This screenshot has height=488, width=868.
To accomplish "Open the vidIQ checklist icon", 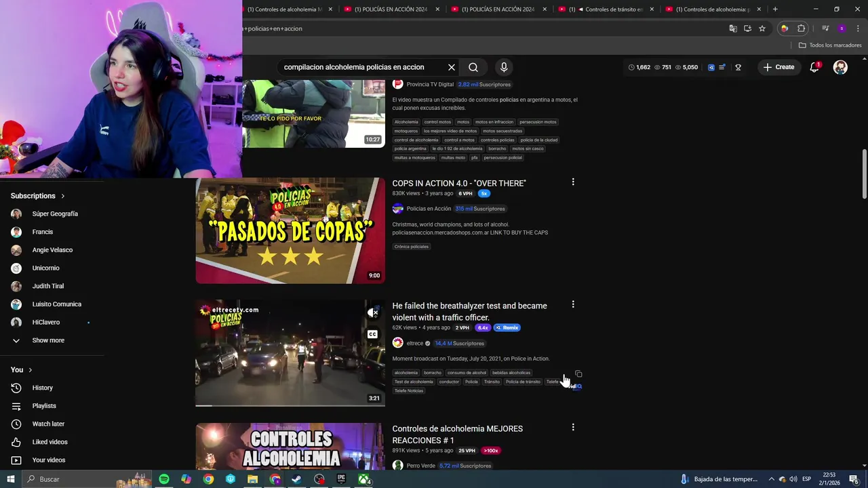I will [722, 67].
